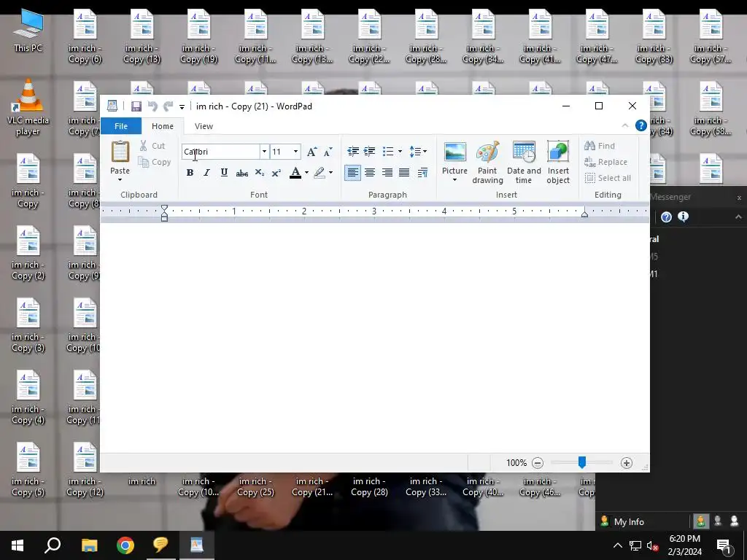This screenshot has height=560, width=747.
Task: Start a bulleted list
Action: click(x=388, y=152)
